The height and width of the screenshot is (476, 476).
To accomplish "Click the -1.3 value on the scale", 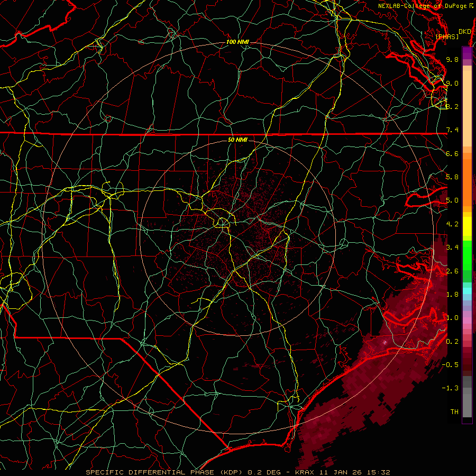I will click(x=450, y=388).
